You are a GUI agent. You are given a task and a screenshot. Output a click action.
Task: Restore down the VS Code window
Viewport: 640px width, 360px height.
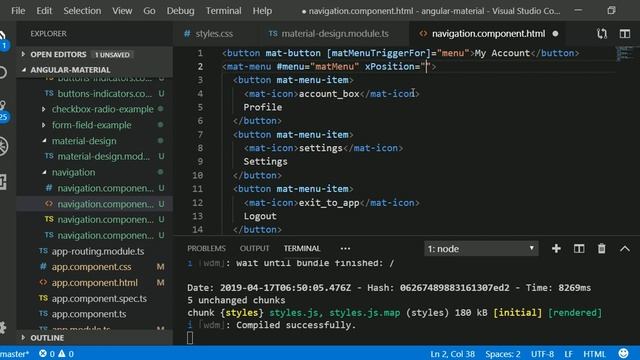click(x=611, y=11)
